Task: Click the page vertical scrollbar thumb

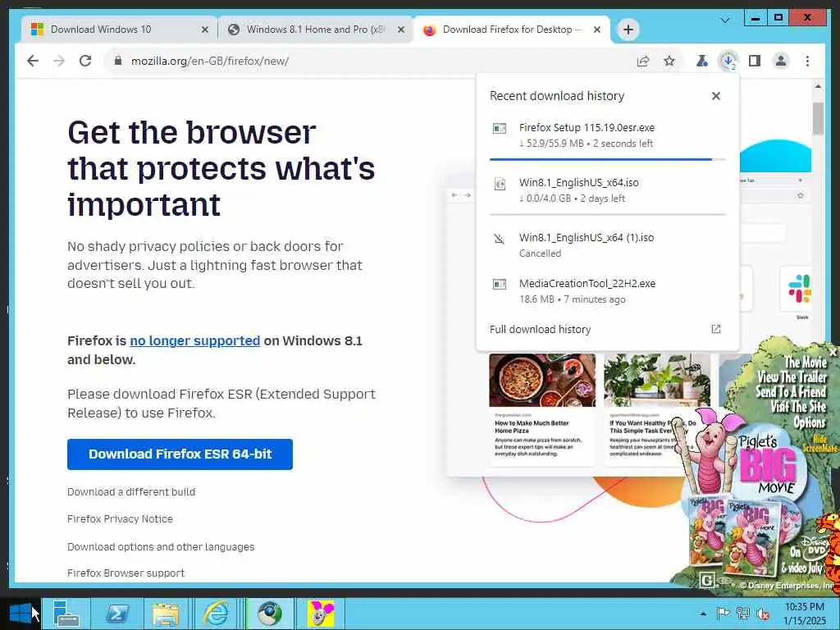Action: tap(818, 118)
